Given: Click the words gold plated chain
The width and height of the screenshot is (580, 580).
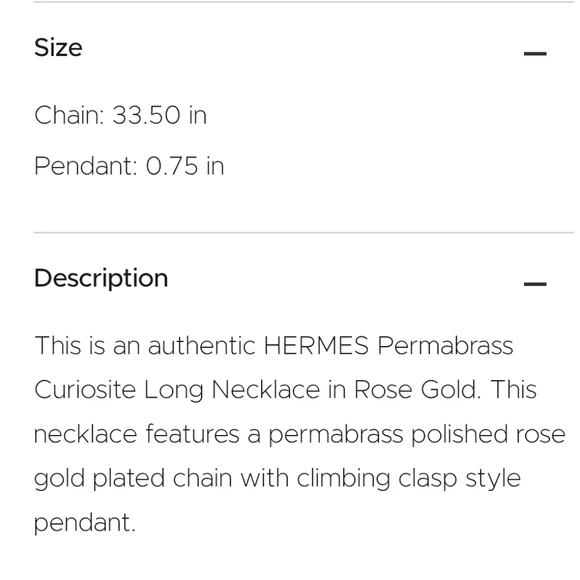Looking at the screenshot, I should (x=133, y=478).
